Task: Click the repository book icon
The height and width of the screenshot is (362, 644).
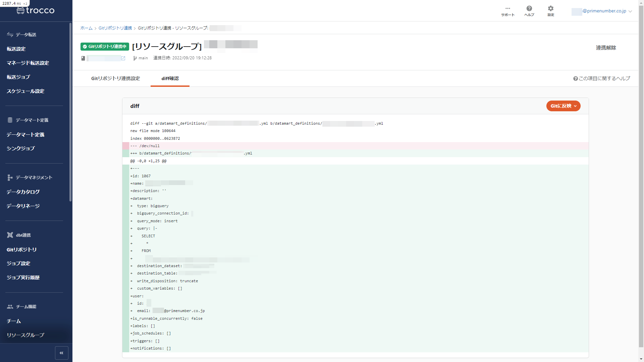Action: coord(83,58)
